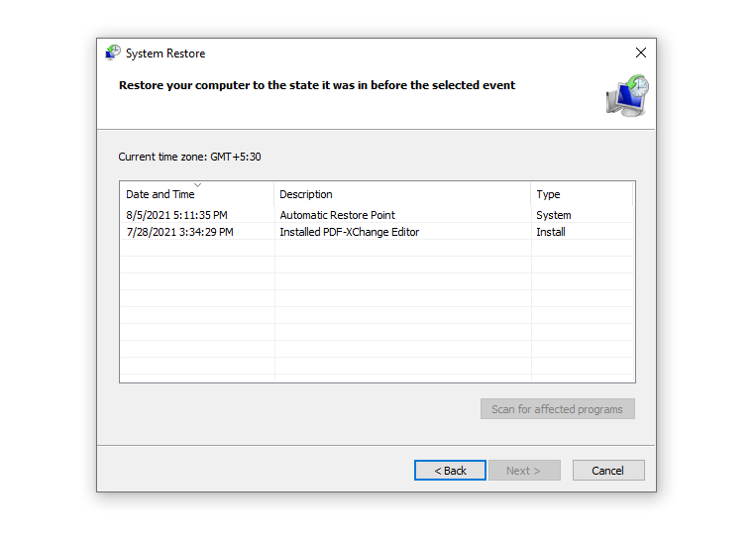
Task: Click the Current time zone label
Action: click(189, 157)
